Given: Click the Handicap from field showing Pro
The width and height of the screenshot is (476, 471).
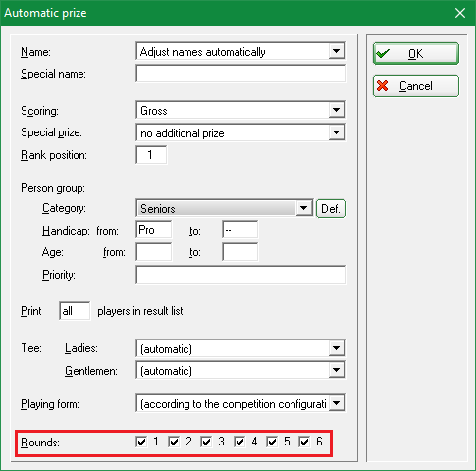Looking at the screenshot, I should (x=153, y=230).
